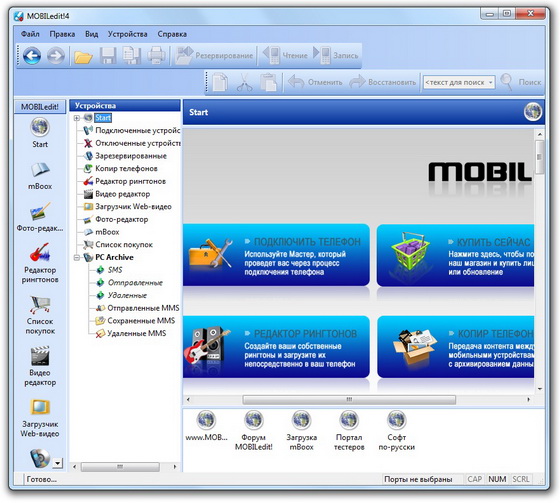This screenshot has width=560, height=503.
Task: Click the Чтение read-from-phone button
Action: (x=285, y=55)
